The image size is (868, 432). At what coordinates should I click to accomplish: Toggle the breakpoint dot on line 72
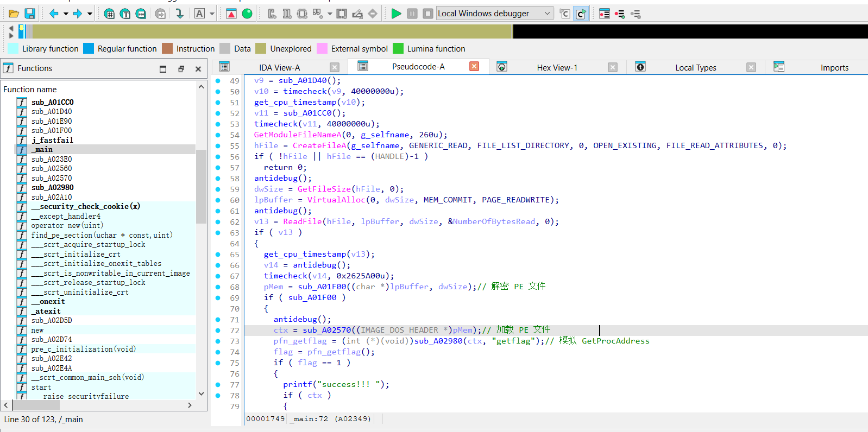(x=218, y=330)
